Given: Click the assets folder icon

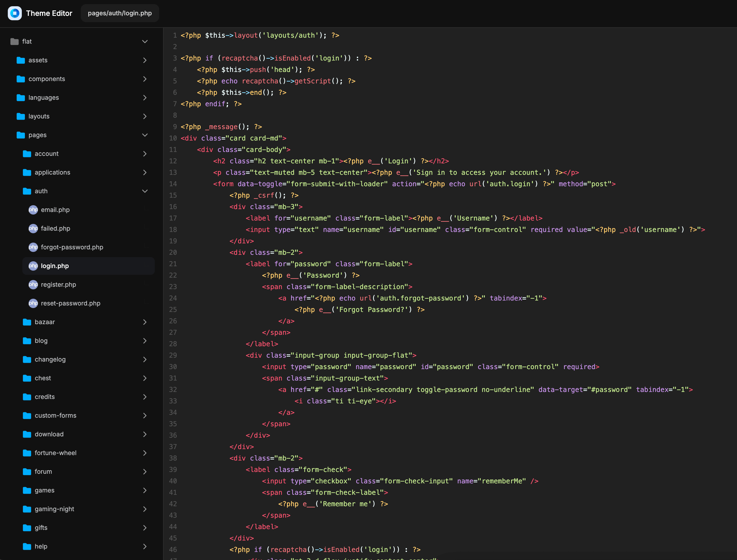Looking at the screenshot, I should coord(21,60).
